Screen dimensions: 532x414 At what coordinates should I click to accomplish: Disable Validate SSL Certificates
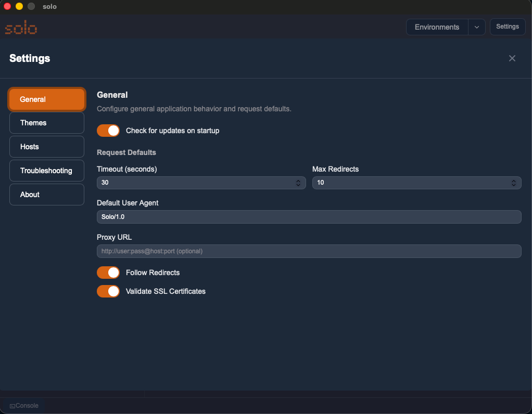[x=108, y=291]
